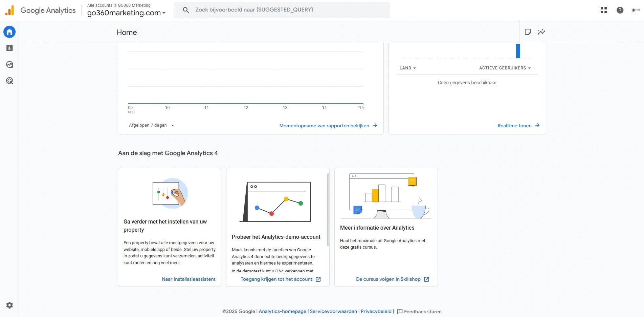Open the Insights sparkline icon
Screen dimensions: 644x317
(541, 32)
